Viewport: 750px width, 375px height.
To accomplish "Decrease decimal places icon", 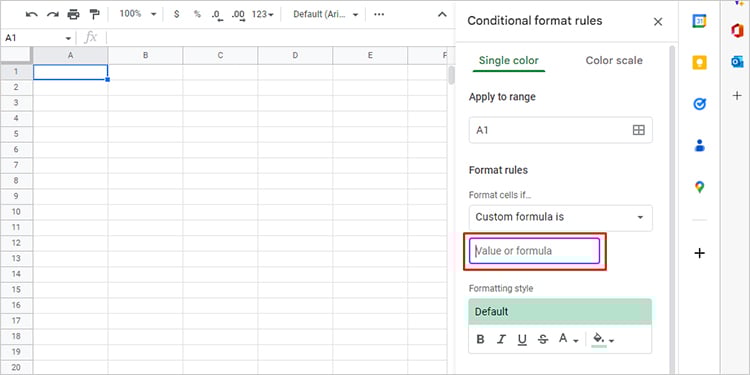I will tap(218, 15).
